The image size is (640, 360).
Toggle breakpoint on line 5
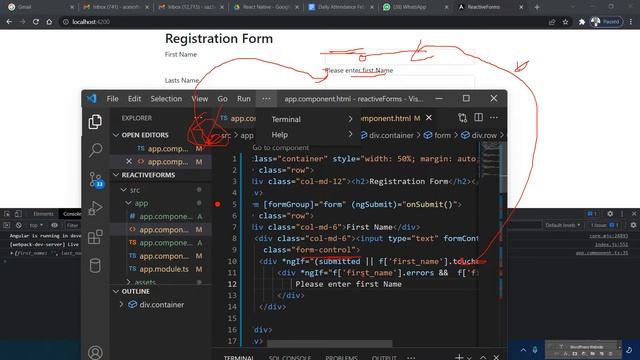click(218, 204)
